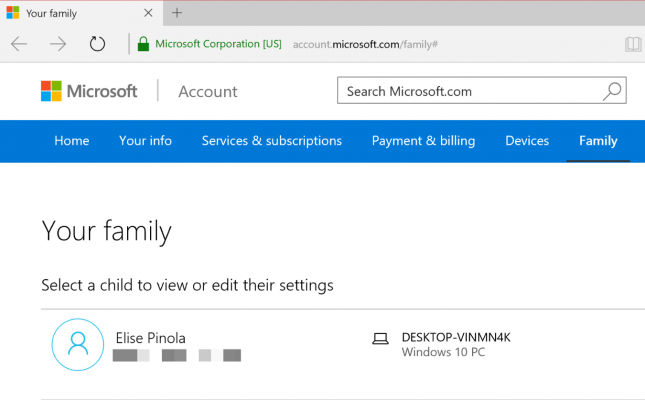Click the Windows 10 PC label
This screenshot has width=645, height=400.
click(x=443, y=352)
